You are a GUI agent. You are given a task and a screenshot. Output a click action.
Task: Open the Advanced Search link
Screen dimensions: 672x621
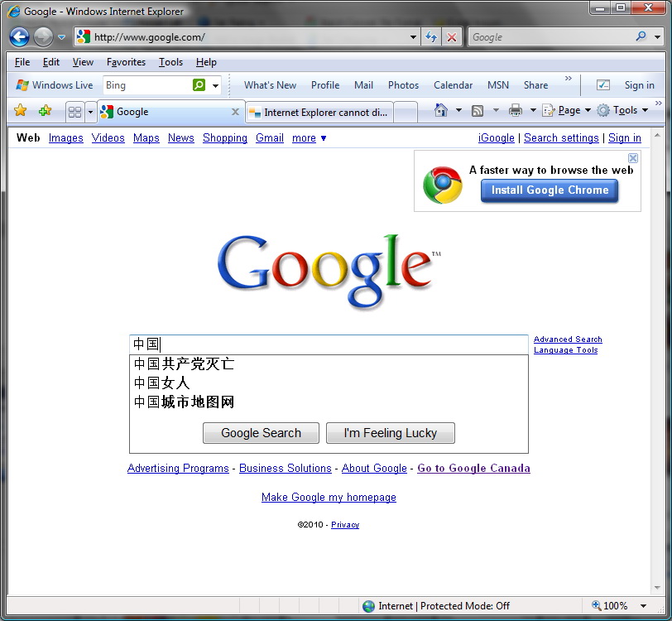[x=568, y=339]
